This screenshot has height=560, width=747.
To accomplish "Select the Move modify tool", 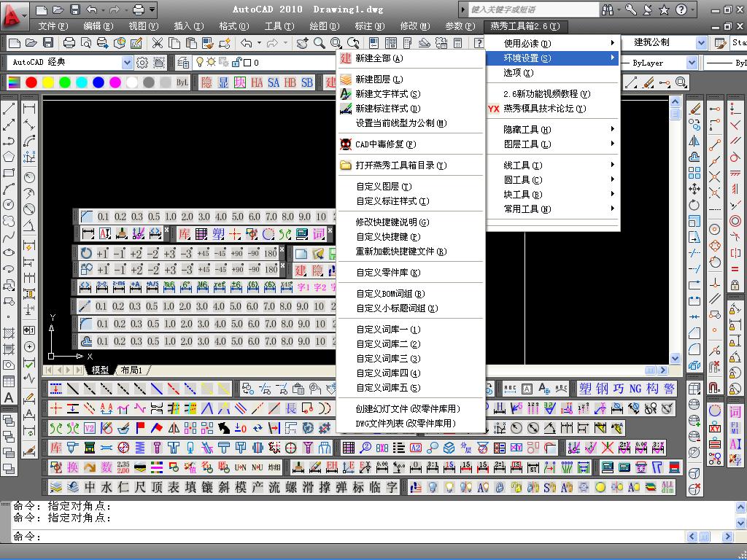I will [695, 189].
